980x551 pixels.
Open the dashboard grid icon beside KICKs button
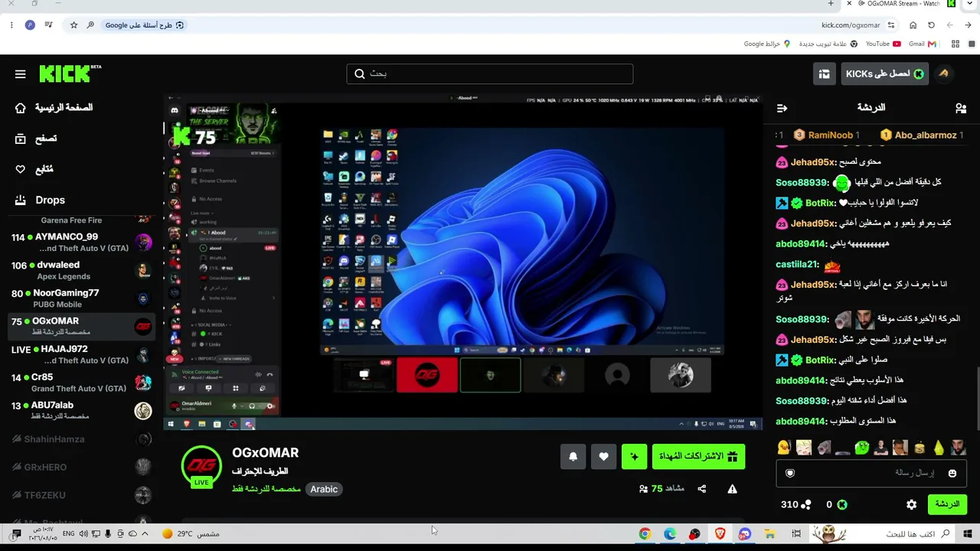click(x=824, y=73)
